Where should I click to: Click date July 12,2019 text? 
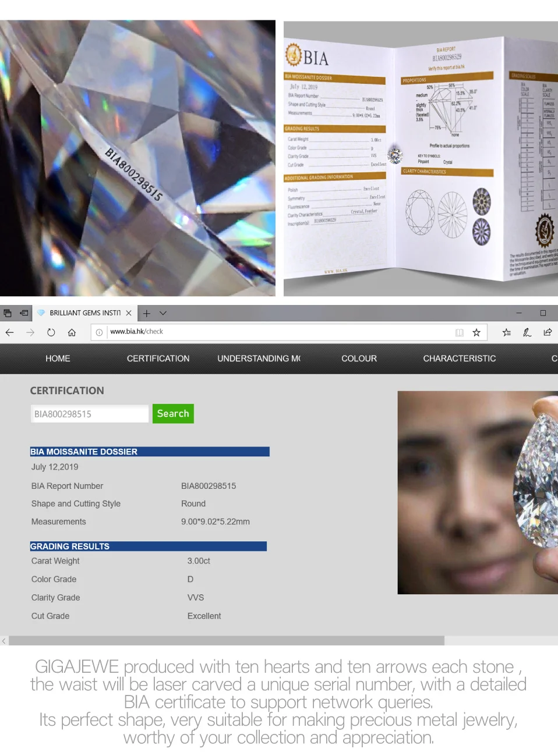(55, 467)
